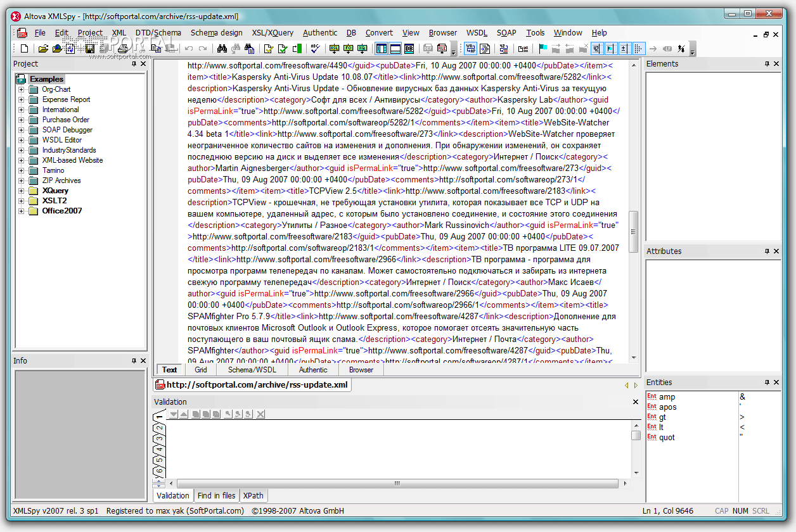The height and width of the screenshot is (532, 796).
Task: Open the File menu
Action: [40, 33]
